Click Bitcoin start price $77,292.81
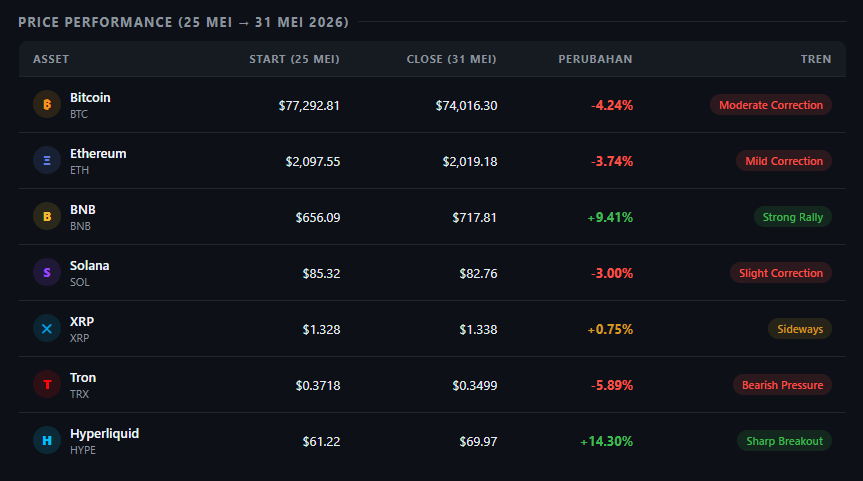863x481 pixels. 309,106
